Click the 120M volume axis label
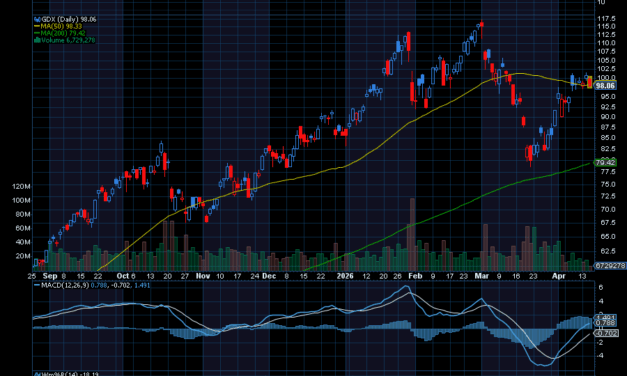627x376 pixels. click(x=21, y=186)
